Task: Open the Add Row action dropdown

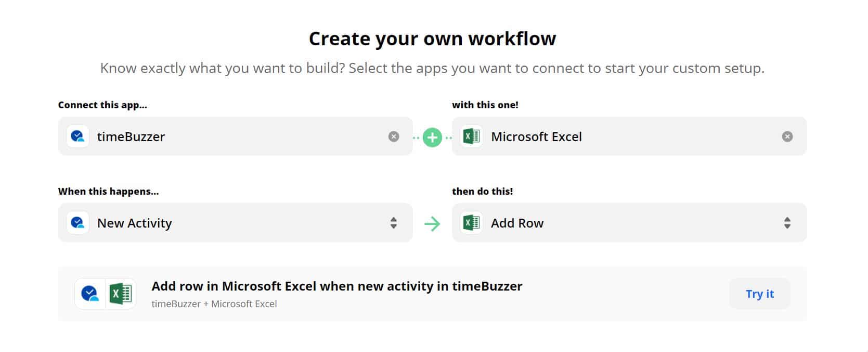Action: (x=629, y=223)
